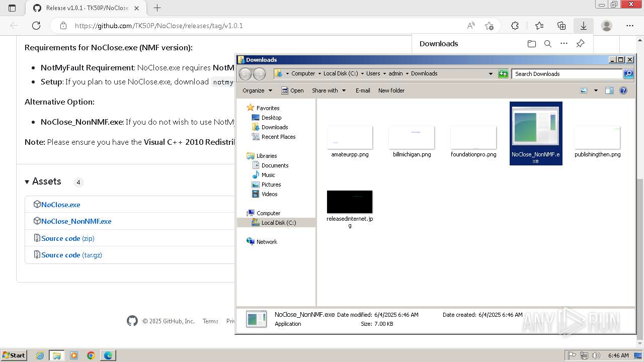Download Source code (zip)
644x362 pixels.
[x=67, y=238]
